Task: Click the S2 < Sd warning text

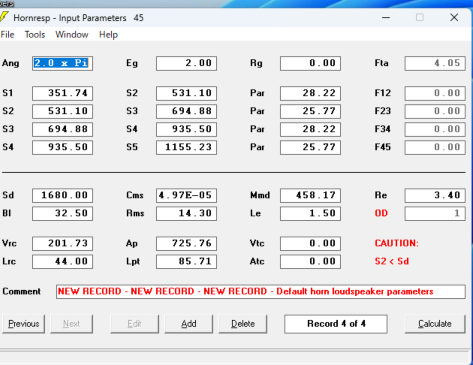Action: click(x=392, y=261)
